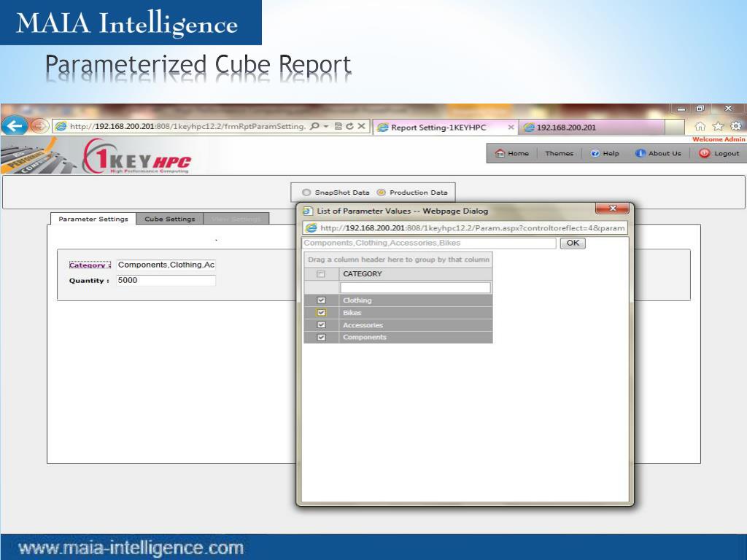Screen dimensions: 747x560
Task: Refresh the page with reload icon
Action: (349, 126)
